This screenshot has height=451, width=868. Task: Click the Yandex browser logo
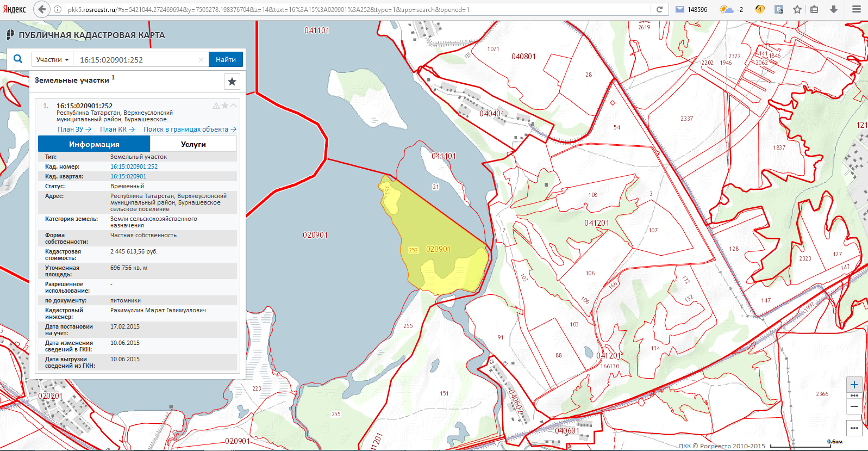(14, 9)
